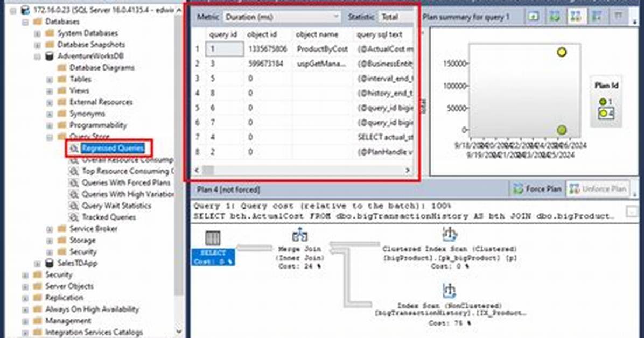Click the Tracked Queries report icon

[x=74, y=217]
